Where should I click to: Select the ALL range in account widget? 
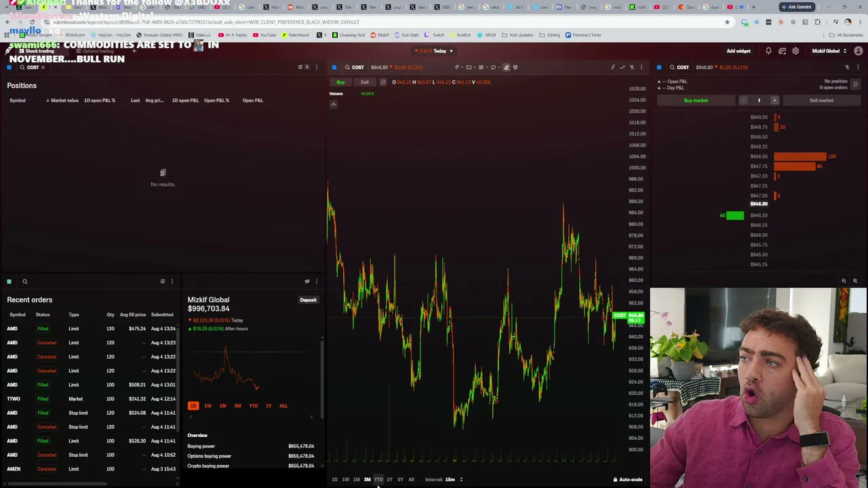pyautogui.click(x=283, y=406)
